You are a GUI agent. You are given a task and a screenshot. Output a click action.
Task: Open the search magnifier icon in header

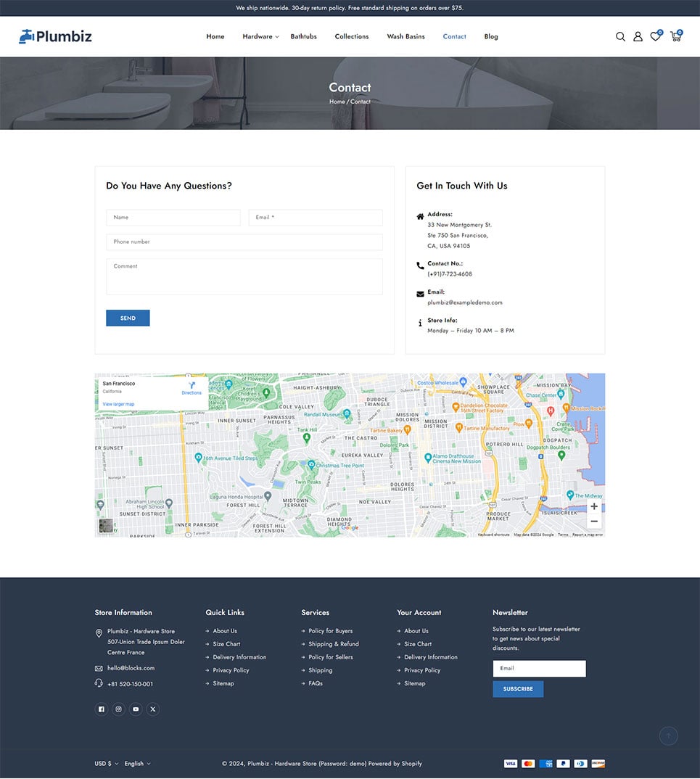(620, 37)
